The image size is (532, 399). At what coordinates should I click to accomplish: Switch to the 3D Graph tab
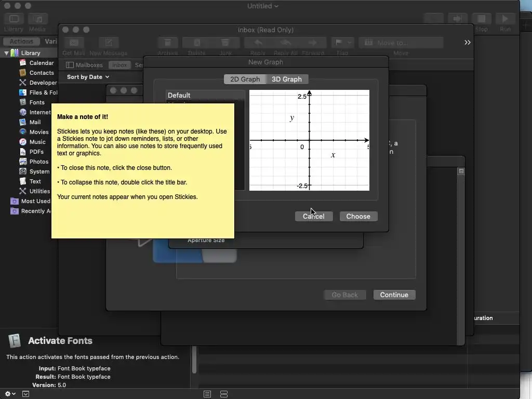click(287, 79)
